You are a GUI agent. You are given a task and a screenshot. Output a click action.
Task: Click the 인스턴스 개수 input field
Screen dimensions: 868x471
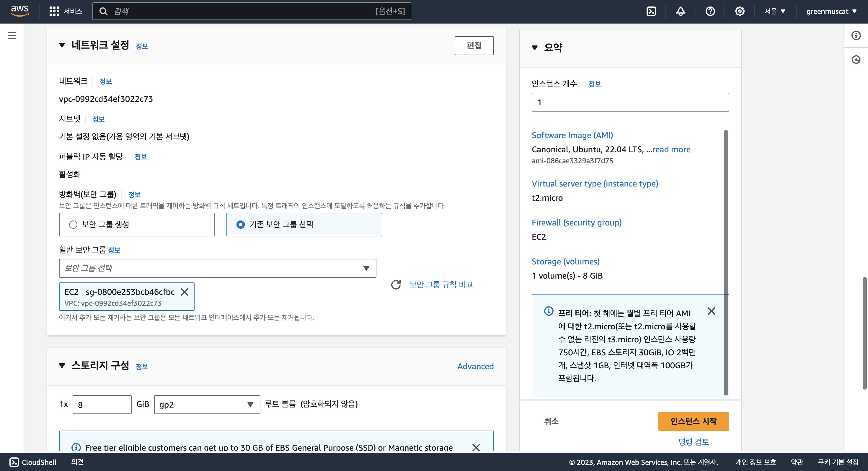(x=630, y=102)
